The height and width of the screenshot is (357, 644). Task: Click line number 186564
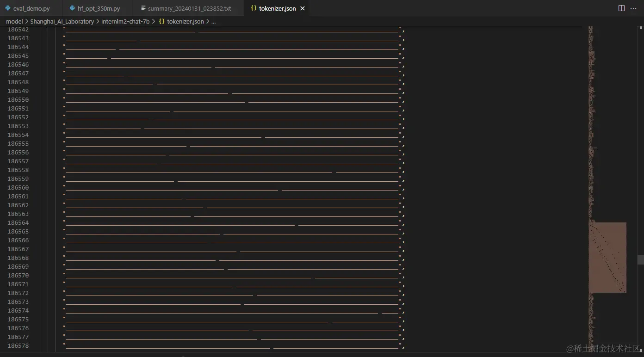tap(18, 223)
